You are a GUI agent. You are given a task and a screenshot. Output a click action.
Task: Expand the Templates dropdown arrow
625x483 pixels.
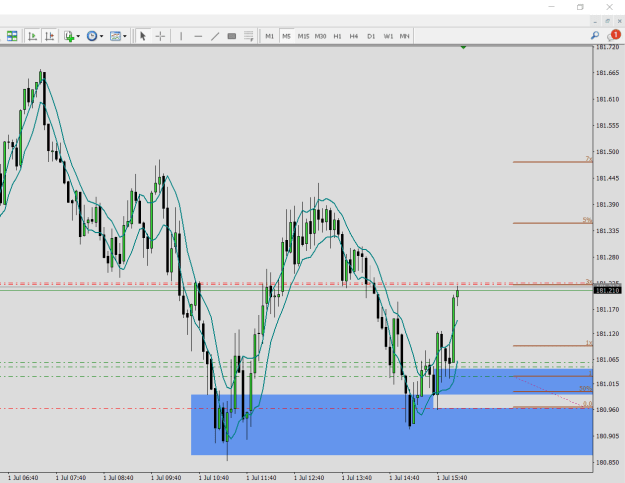click(x=125, y=36)
